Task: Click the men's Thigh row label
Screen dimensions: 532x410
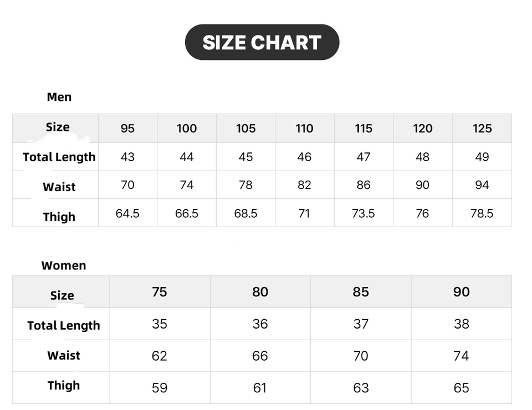Action: [59, 217]
